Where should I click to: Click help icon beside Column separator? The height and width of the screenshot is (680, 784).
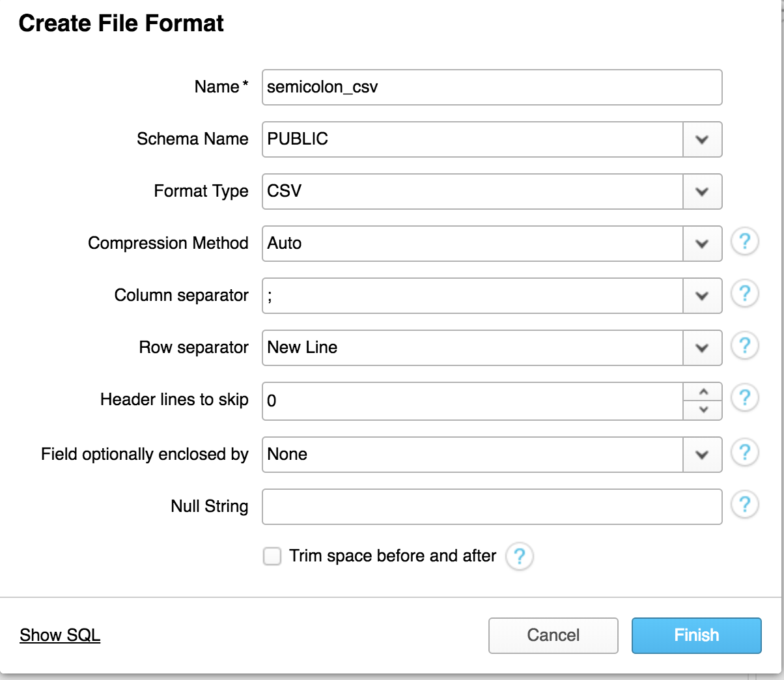pyautogui.click(x=744, y=294)
